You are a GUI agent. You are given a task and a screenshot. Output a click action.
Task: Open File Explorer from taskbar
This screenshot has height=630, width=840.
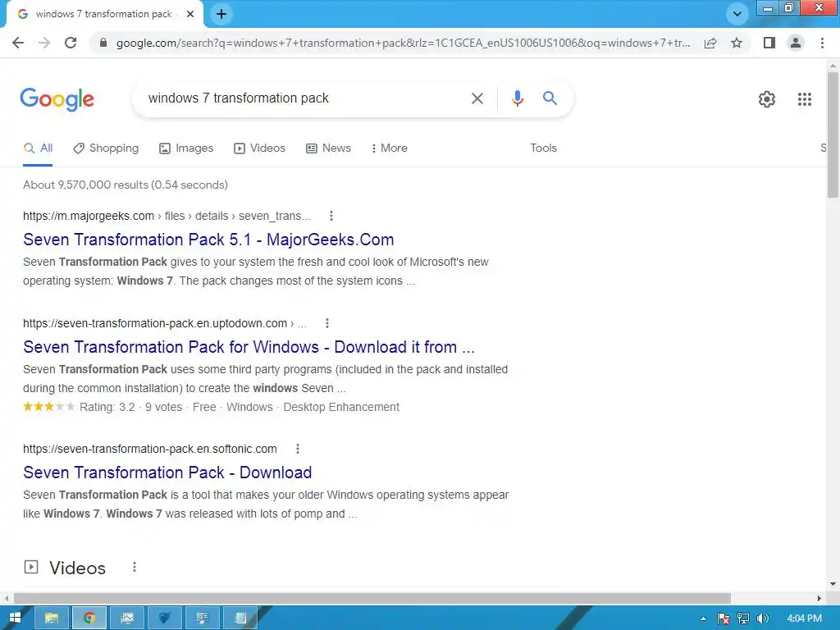pos(52,619)
